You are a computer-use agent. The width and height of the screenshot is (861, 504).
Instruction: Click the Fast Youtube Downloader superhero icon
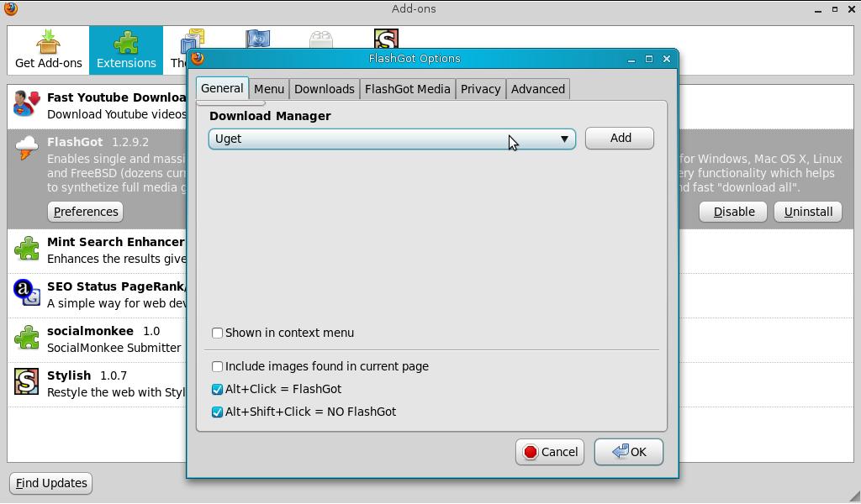(28, 105)
